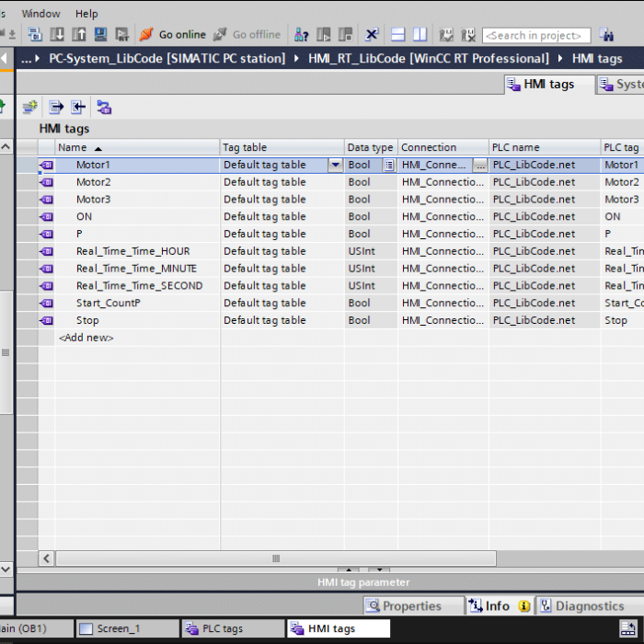The image size is (644, 644).
Task: Click Start runtime on PC icon
Action: [x=122, y=35]
